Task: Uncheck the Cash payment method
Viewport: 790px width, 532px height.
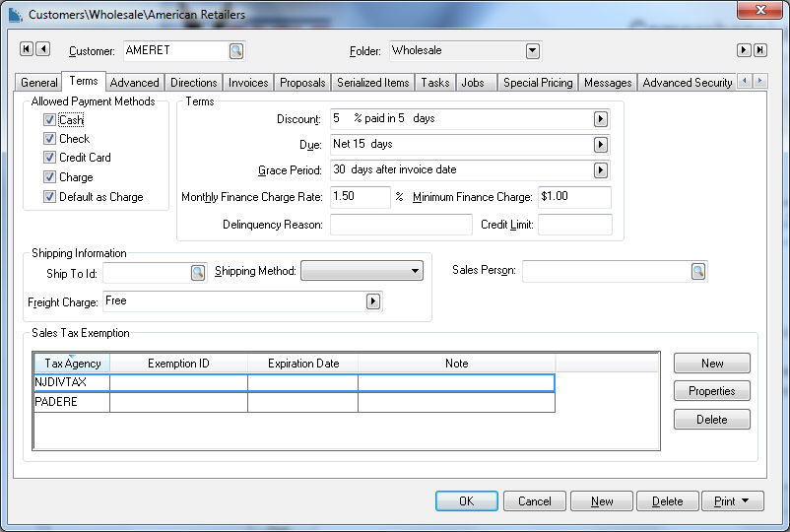Action: [x=49, y=119]
